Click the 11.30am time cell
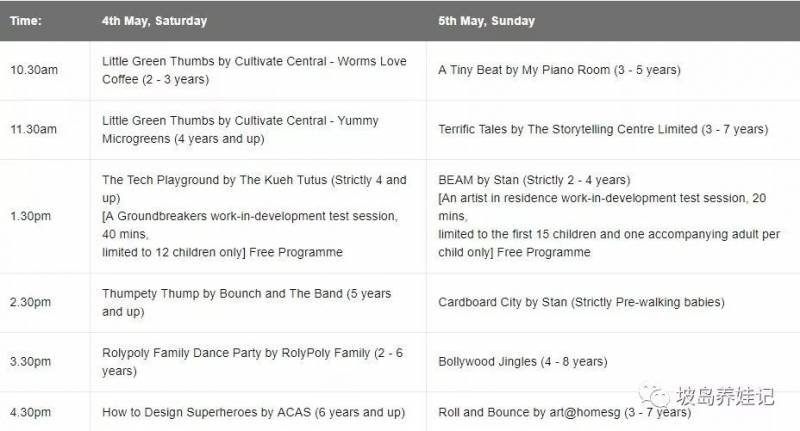The height and width of the screenshot is (431, 800). pos(34,129)
